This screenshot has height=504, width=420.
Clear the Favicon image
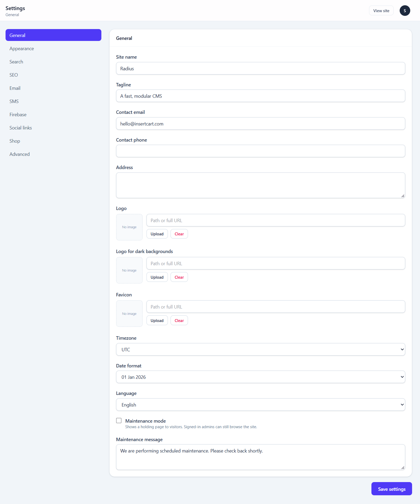tap(179, 321)
